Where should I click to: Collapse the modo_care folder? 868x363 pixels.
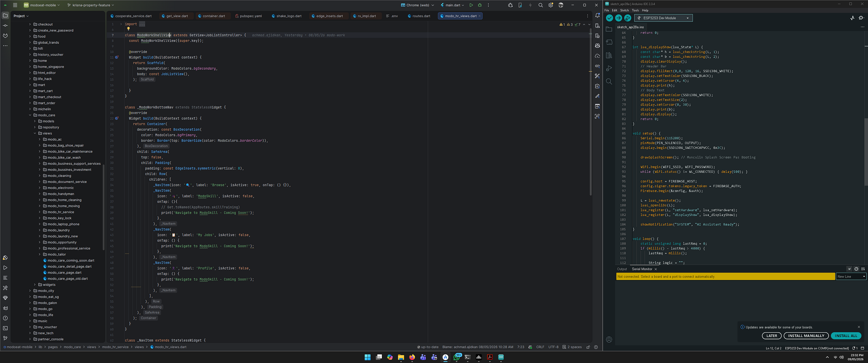[x=30, y=115]
